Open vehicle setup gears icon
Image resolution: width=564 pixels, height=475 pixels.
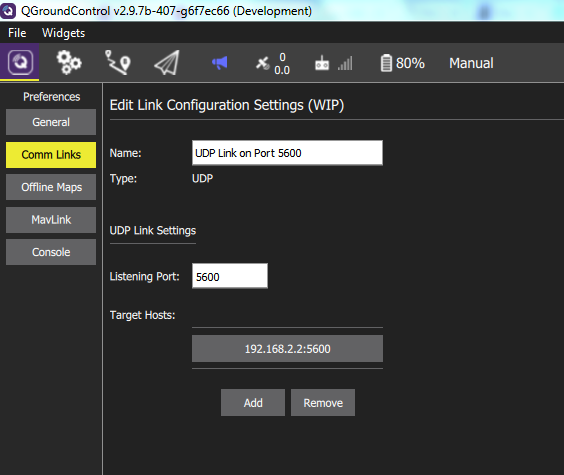coord(69,63)
